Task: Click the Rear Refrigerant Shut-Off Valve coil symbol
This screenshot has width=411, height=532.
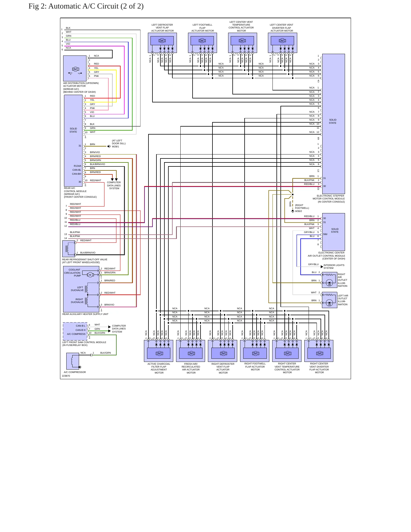Action: [x=67, y=249]
